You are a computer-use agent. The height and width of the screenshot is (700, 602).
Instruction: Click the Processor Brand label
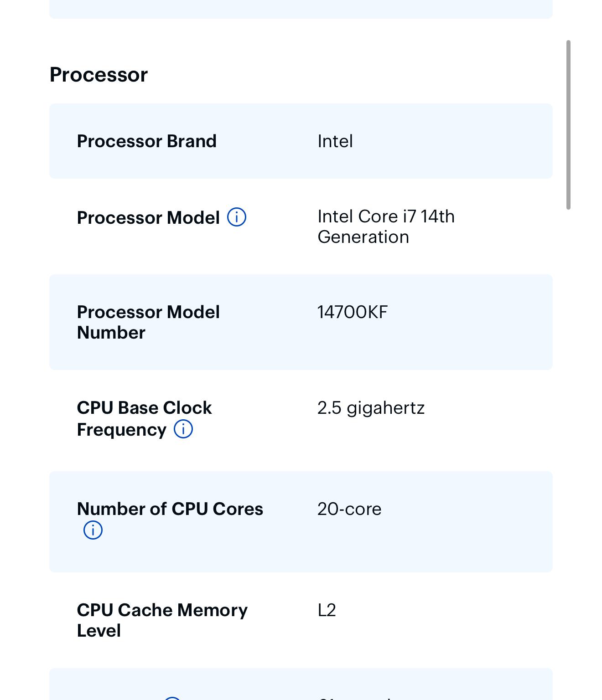(x=147, y=141)
